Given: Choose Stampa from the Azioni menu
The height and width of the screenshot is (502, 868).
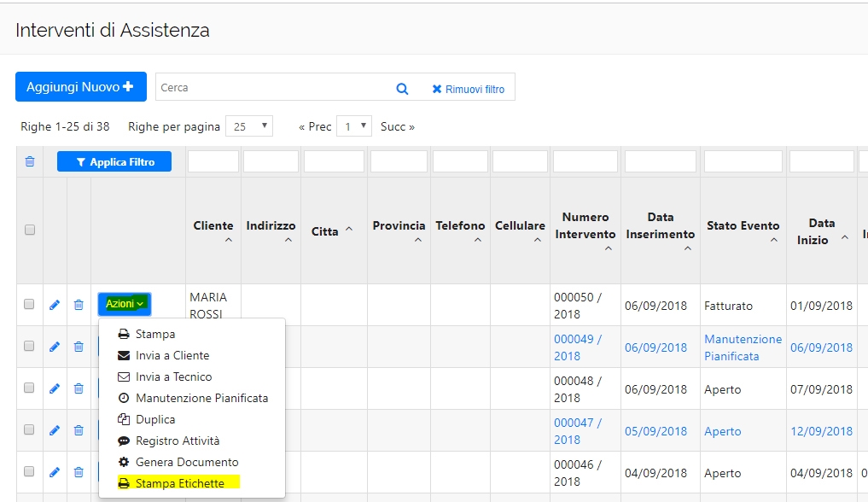Looking at the screenshot, I should (x=147, y=335).
